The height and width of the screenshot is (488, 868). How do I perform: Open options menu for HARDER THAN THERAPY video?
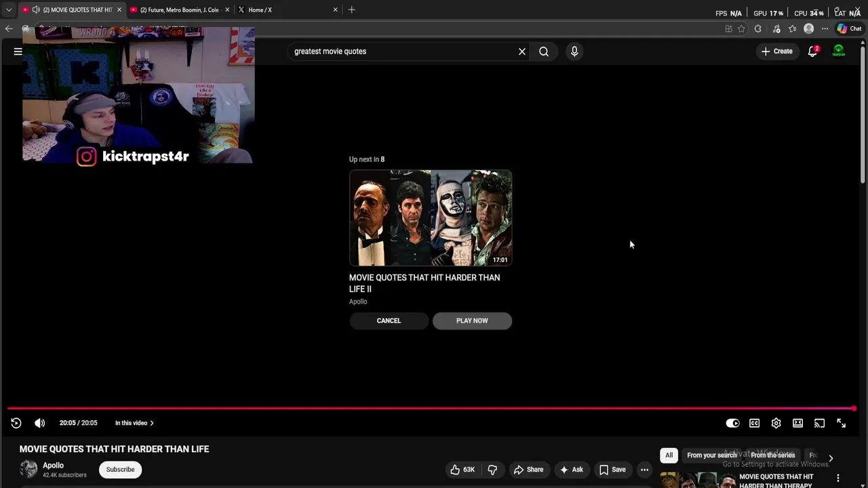point(838,478)
